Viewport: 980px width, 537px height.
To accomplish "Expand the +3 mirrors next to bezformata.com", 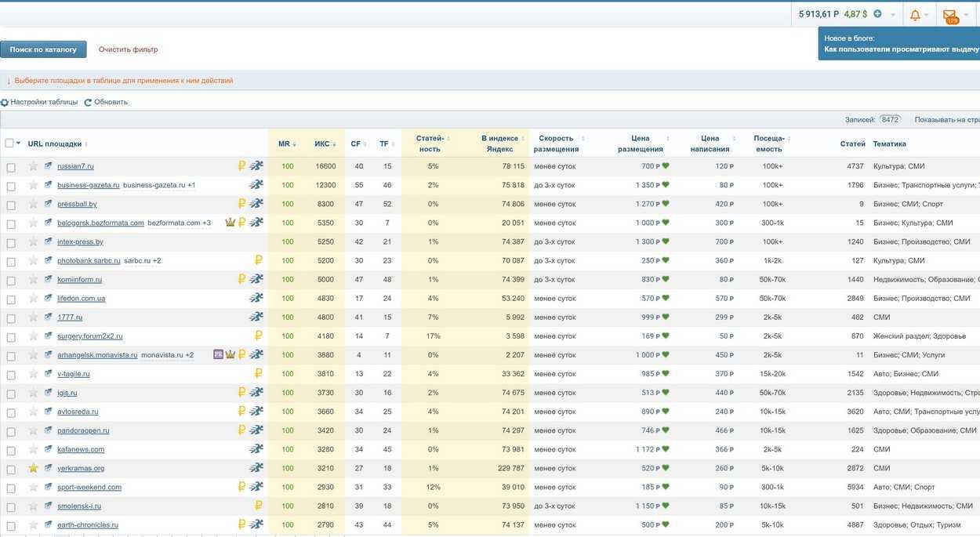I will (206, 223).
